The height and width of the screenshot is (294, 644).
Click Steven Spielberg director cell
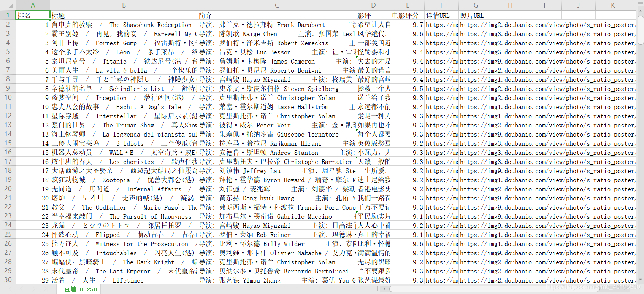point(277,89)
